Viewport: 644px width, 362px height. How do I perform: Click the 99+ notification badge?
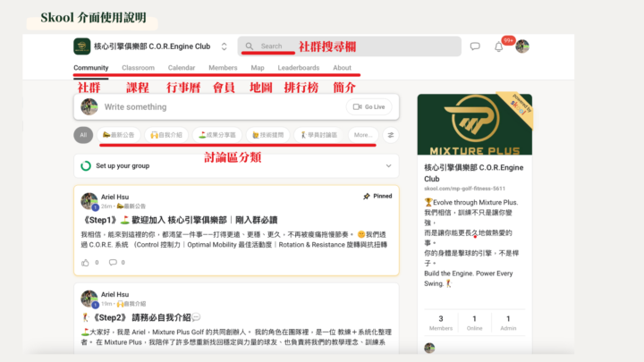tap(508, 40)
